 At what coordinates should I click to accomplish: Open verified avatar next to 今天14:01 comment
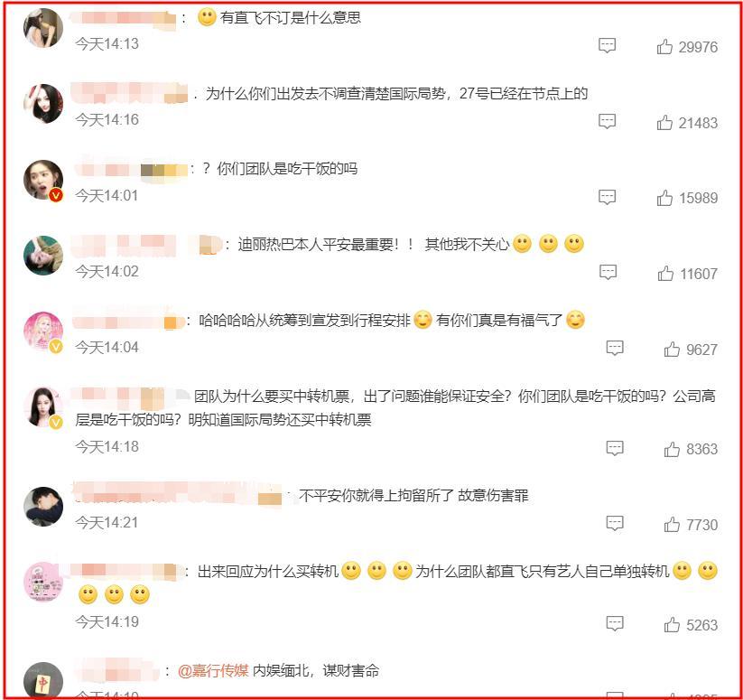pos(43,180)
